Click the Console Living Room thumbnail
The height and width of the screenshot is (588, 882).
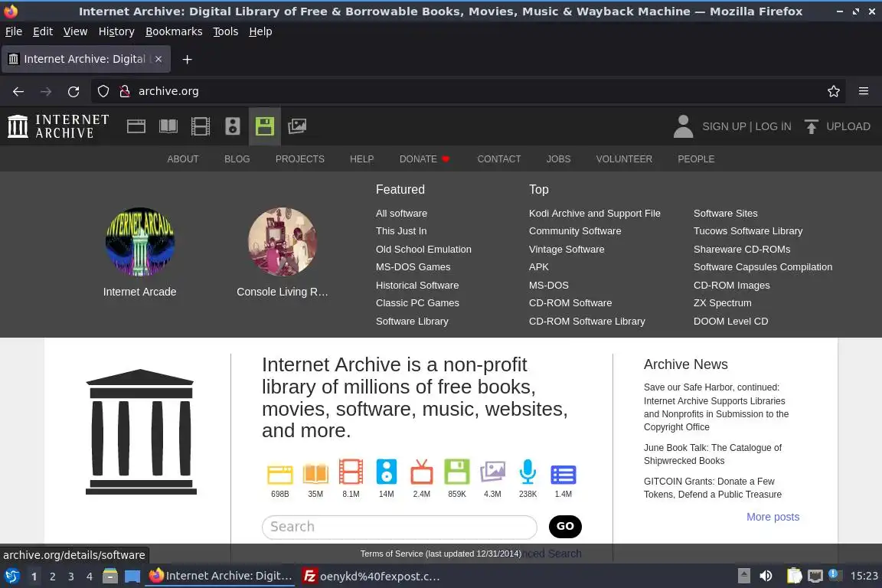[x=283, y=242]
